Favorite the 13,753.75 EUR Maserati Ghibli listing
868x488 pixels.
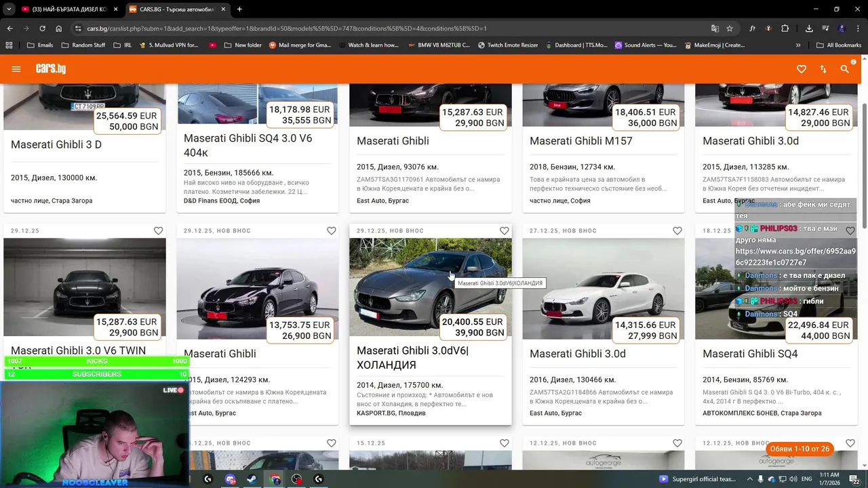point(332,231)
